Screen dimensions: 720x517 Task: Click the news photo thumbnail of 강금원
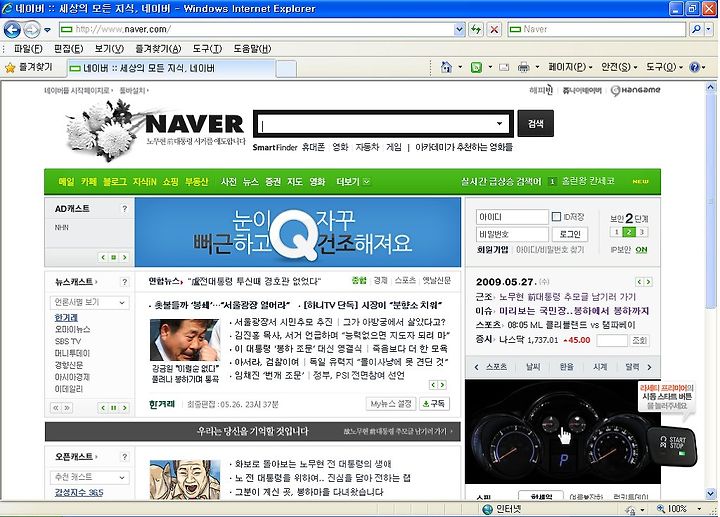pos(185,340)
